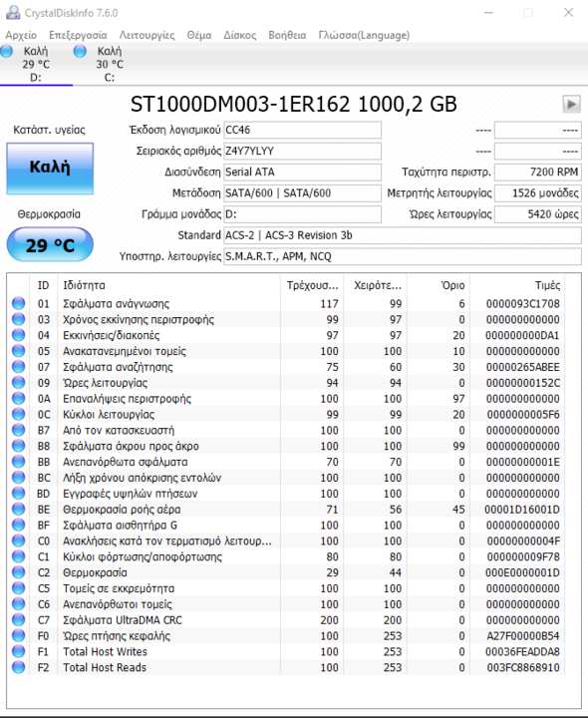Open the Γλώσσα(Language) menu
The width and height of the screenshot is (588, 718).
(364, 35)
